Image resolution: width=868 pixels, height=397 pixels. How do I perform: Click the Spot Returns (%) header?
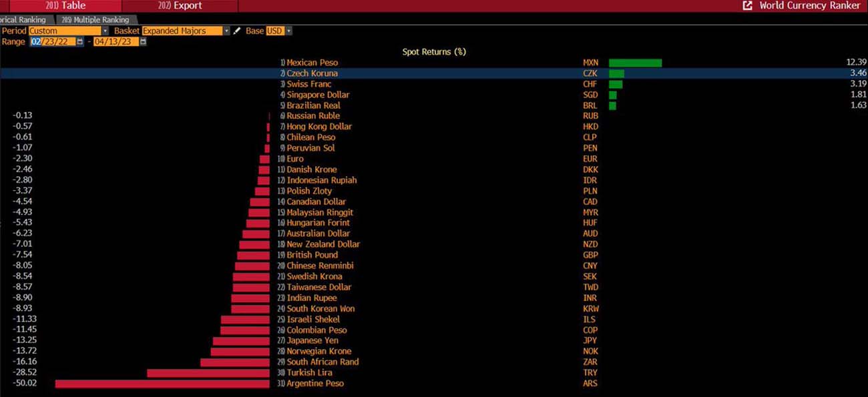[434, 51]
